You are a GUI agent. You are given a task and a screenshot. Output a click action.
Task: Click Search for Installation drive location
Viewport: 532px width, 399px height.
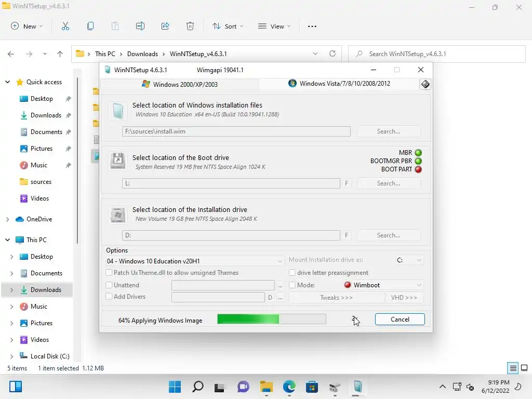(x=389, y=235)
